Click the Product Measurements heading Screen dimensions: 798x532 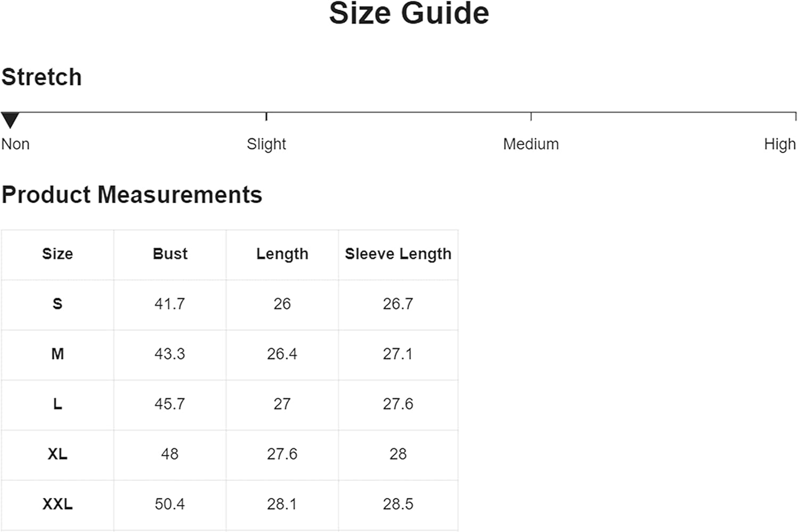132,195
